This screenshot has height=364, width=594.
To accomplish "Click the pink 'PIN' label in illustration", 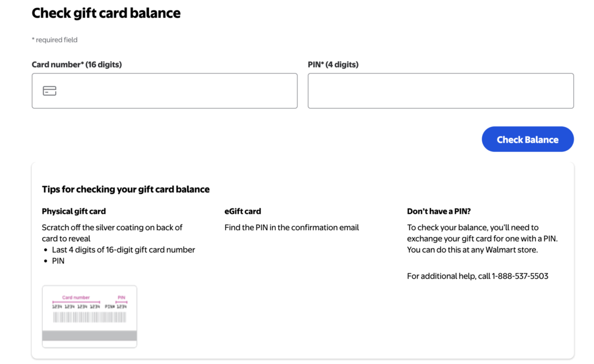I will click(121, 297).
